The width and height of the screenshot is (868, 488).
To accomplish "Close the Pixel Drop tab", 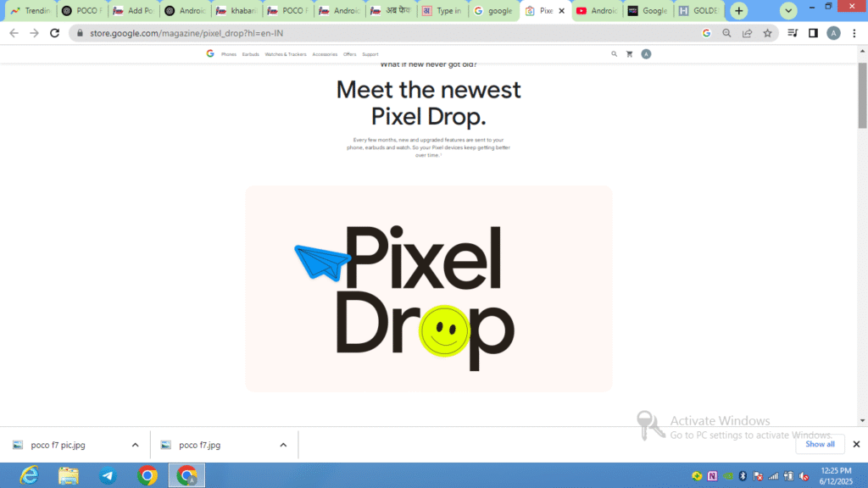I will click(x=561, y=10).
